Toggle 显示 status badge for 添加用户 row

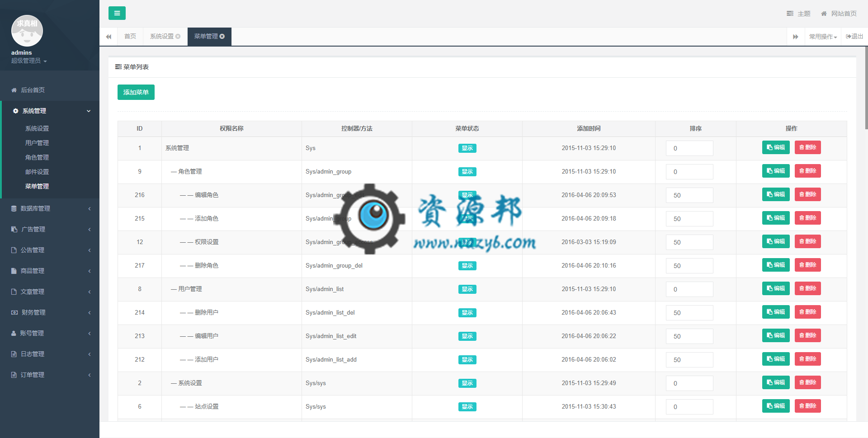pyautogui.click(x=467, y=360)
